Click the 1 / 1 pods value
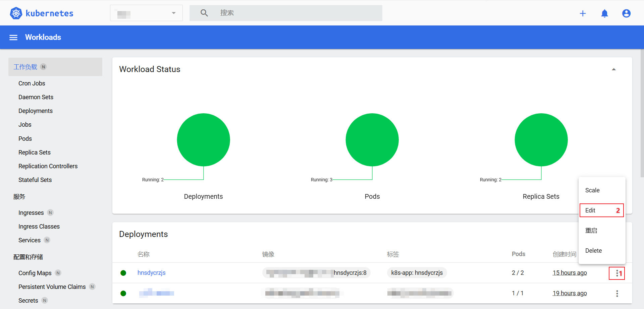 [x=518, y=293]
